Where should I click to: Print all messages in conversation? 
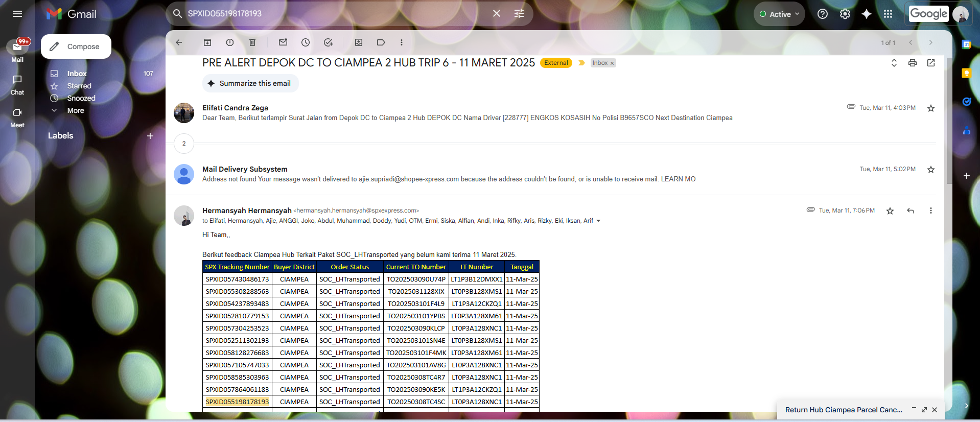tap(913, 63)
